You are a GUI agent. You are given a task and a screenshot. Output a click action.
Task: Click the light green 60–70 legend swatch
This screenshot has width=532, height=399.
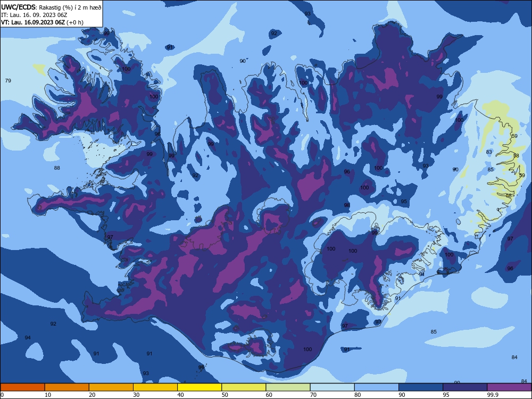coord(288,387)
